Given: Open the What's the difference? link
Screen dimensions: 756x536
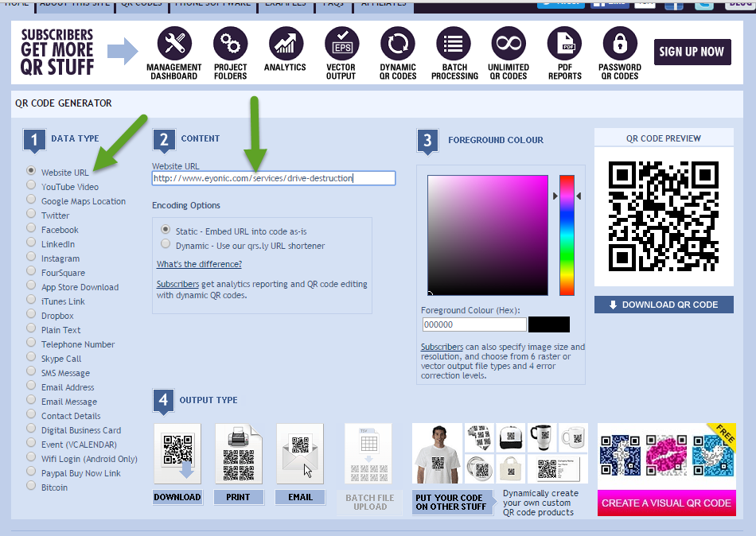Looking at the screenshot, I should tap(199, 264).
